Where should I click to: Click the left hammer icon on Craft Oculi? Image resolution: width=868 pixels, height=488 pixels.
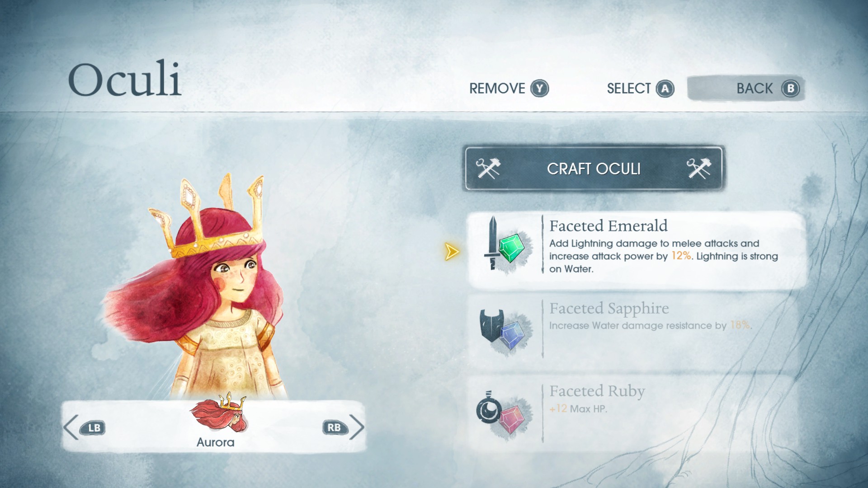[488, 169]
